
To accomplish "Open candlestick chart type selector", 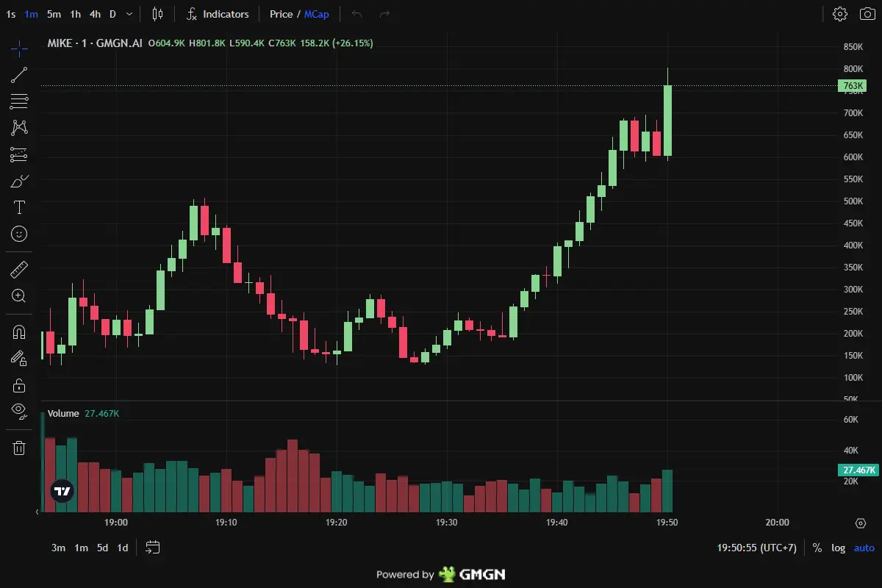I will 157,14.
